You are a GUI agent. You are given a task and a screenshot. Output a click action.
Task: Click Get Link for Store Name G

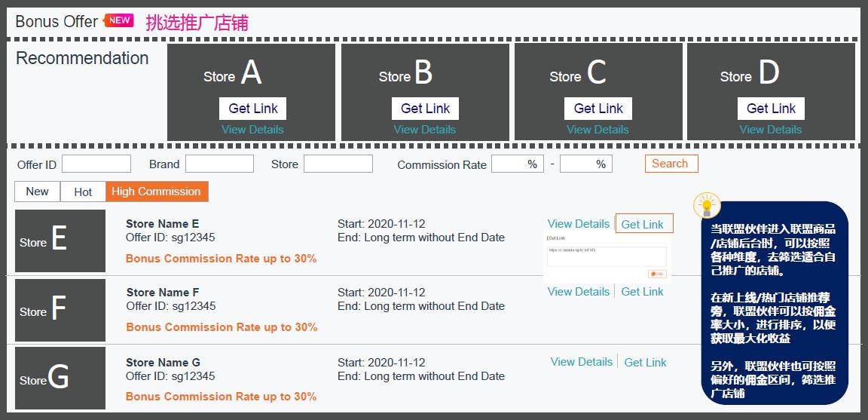pyautogui.click(x=645, y=362)
